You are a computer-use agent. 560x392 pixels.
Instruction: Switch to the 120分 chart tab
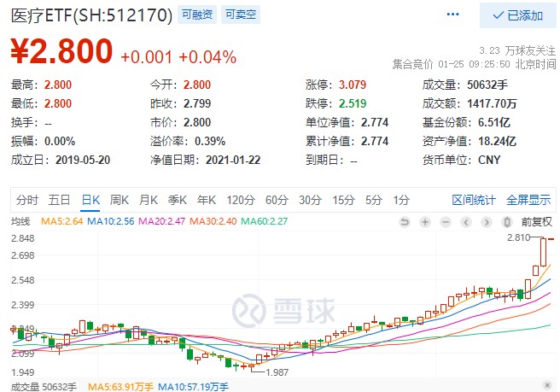(241, 200)
